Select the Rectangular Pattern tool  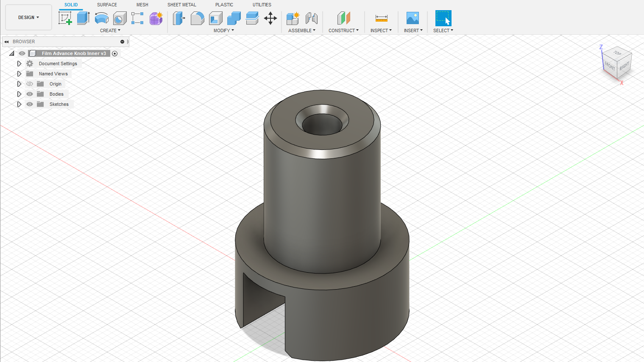137,18
